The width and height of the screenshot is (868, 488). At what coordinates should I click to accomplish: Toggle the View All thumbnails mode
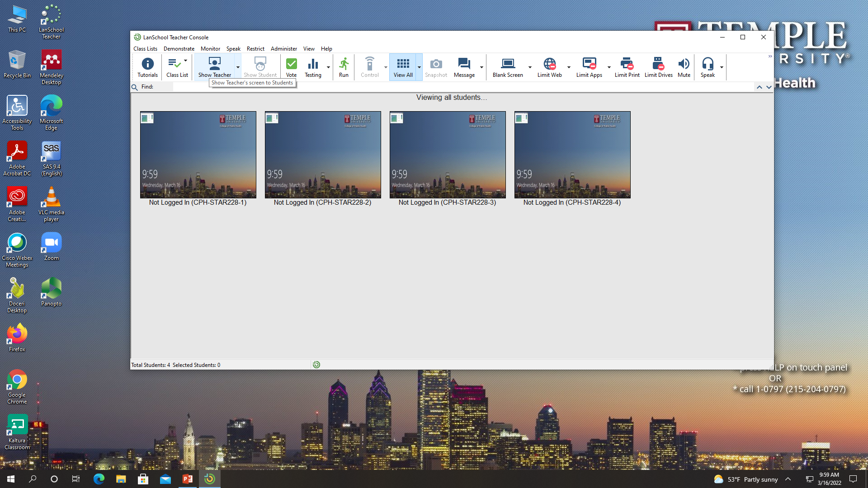tap(403, 67)
